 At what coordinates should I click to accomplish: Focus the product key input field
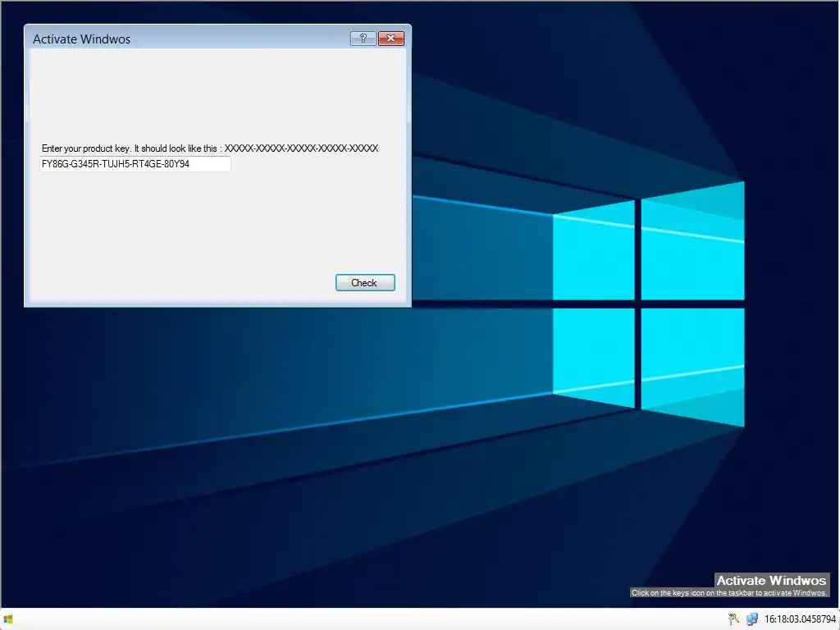[x=135, y=164]
